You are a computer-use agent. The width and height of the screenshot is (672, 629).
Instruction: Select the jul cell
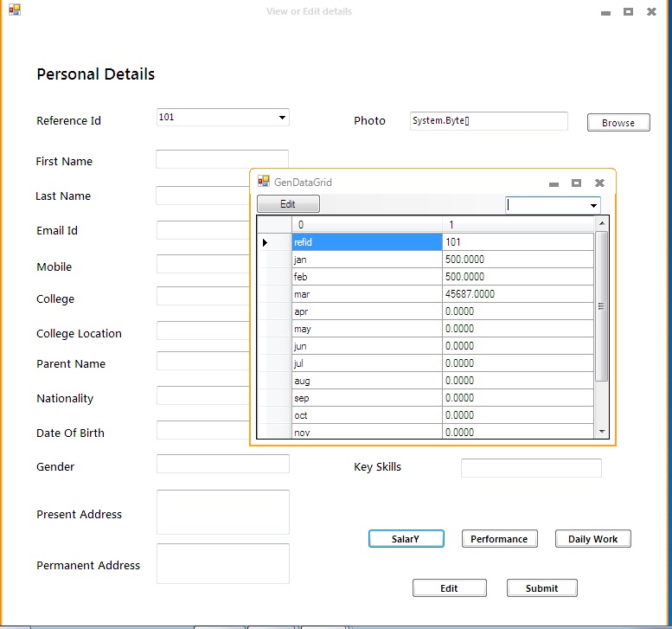click(x=367, y=363)
